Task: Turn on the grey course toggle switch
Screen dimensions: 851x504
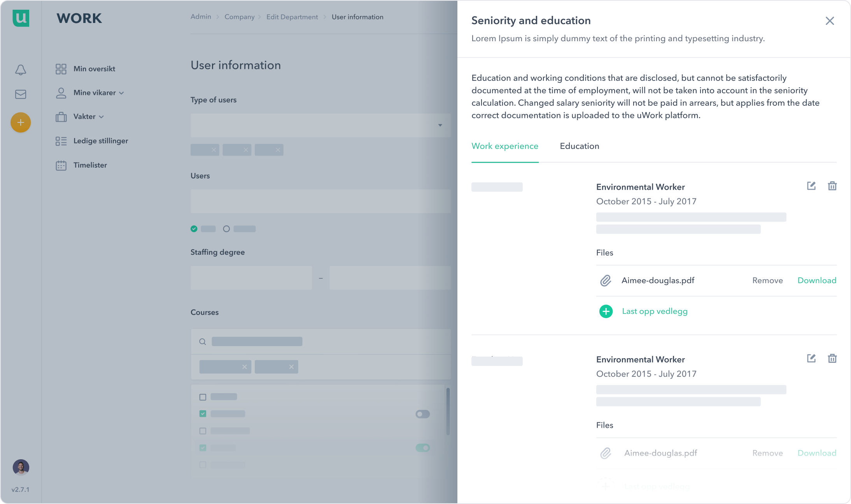Action: click(x=422, y=414)
